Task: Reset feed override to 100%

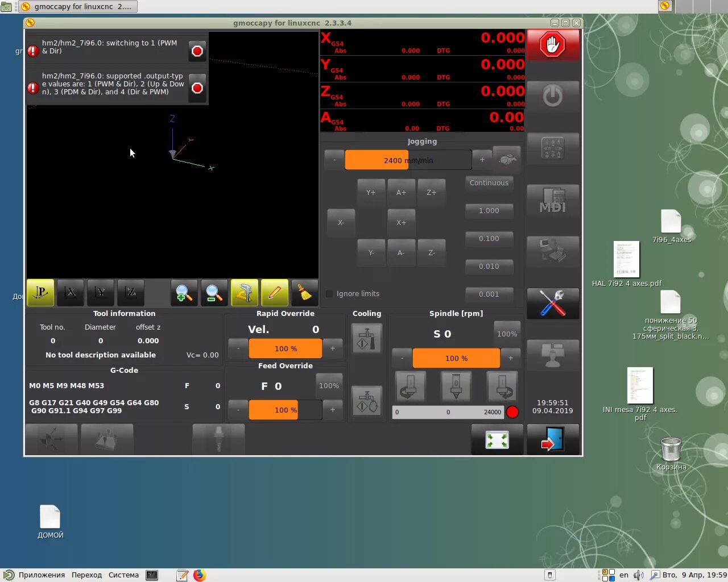Action: 329,386
